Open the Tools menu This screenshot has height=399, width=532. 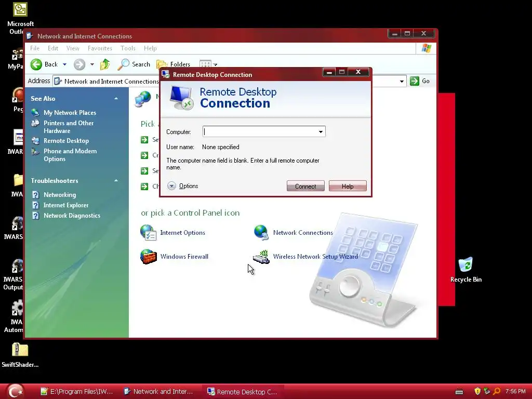click(128, 48)
